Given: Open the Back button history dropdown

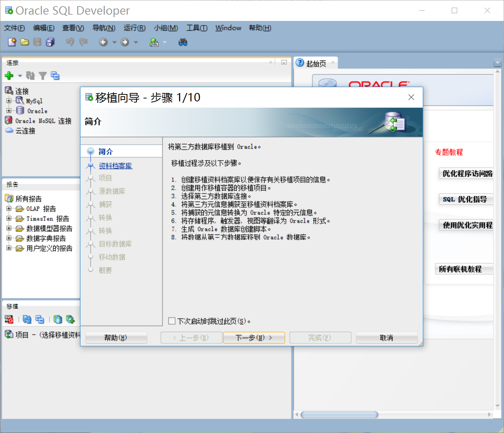Looking at the screenshot, I should 114,42.
